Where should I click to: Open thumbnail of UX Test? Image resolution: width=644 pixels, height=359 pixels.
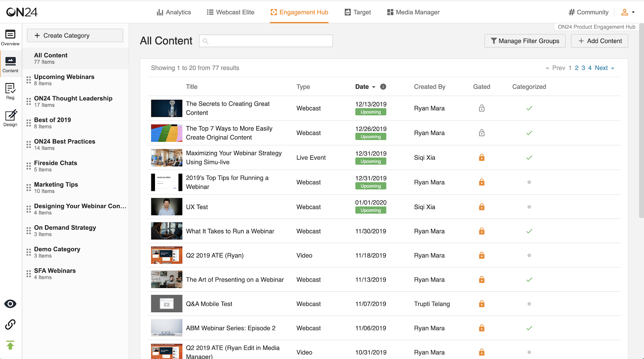(x=167, y=207)
